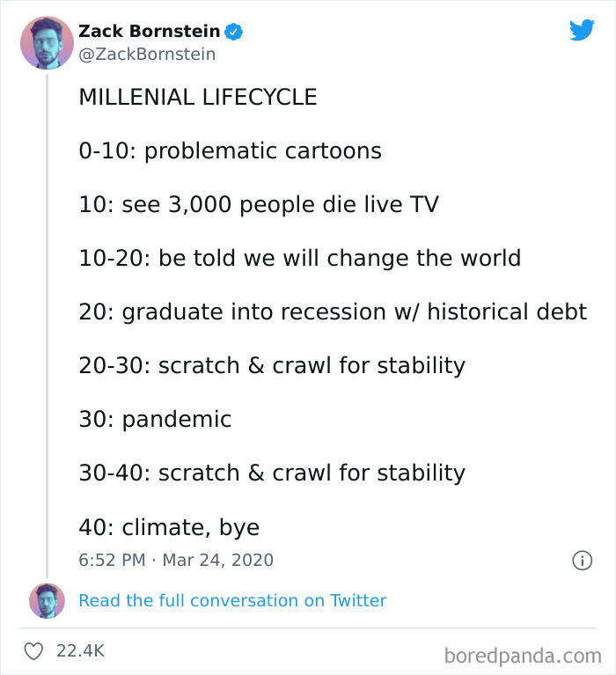
Task: Click the blue verified badge
Action: [234, 32]
